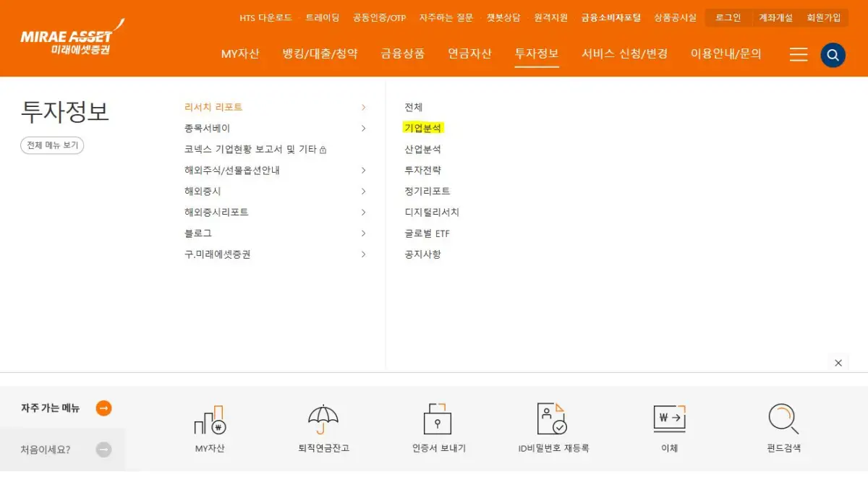Expand the 해외증시 chevron
The width and height of the screenshot is (868, 485).
tap(363, 192)
